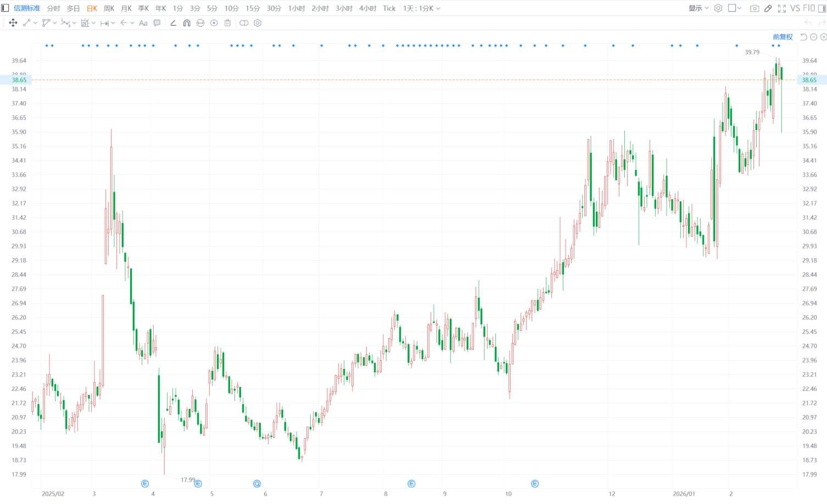The height and width of the screenshot is (504, 827).
Task: Toggle drawing visibility eye icon
Action: (214, 23)
